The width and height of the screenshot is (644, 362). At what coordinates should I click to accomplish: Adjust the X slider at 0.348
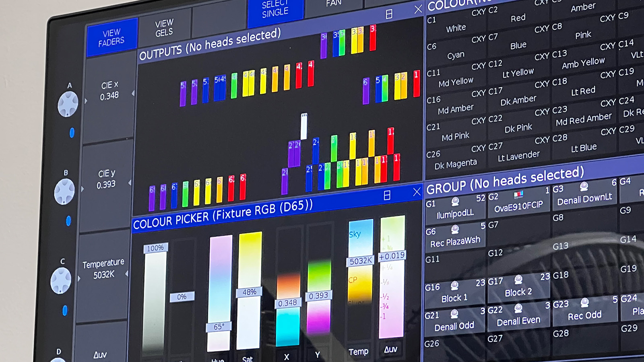[x=287, y=303]
